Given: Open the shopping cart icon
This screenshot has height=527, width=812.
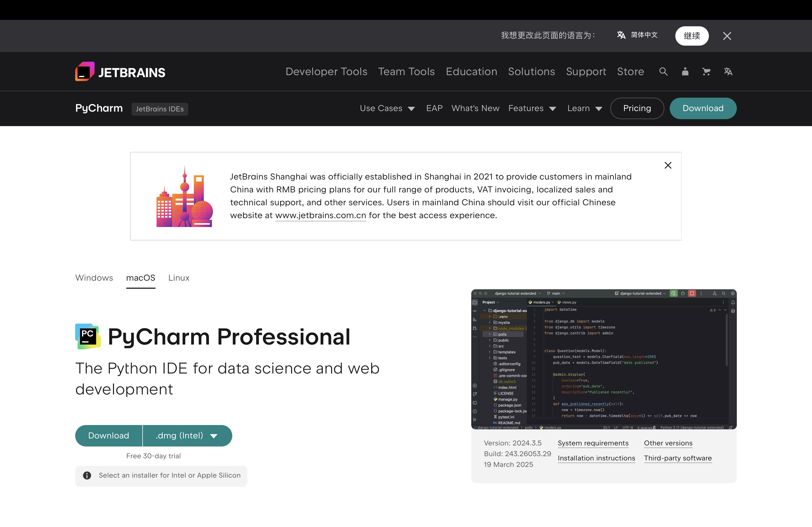Looking at the screenshot, I should (x=706, y=72).
